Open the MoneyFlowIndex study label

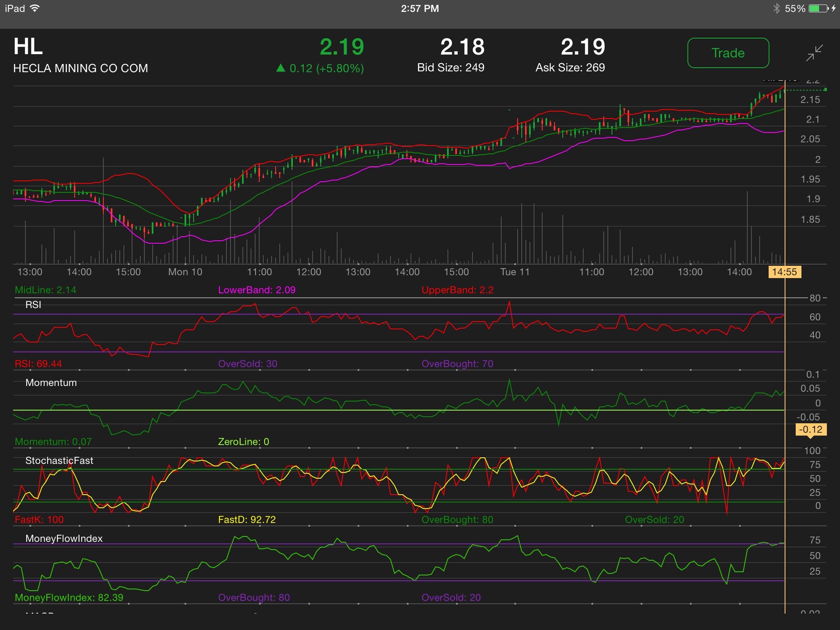coord(64,539)
